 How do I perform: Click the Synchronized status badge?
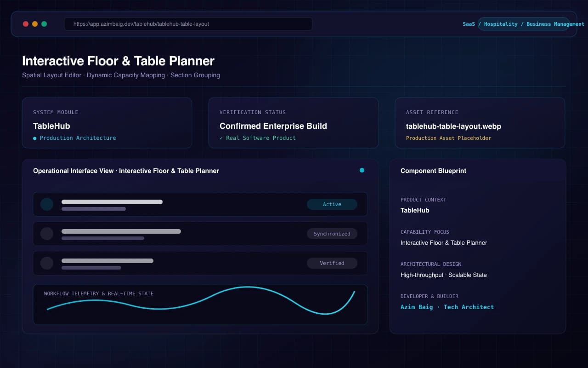tap(332, 234)
